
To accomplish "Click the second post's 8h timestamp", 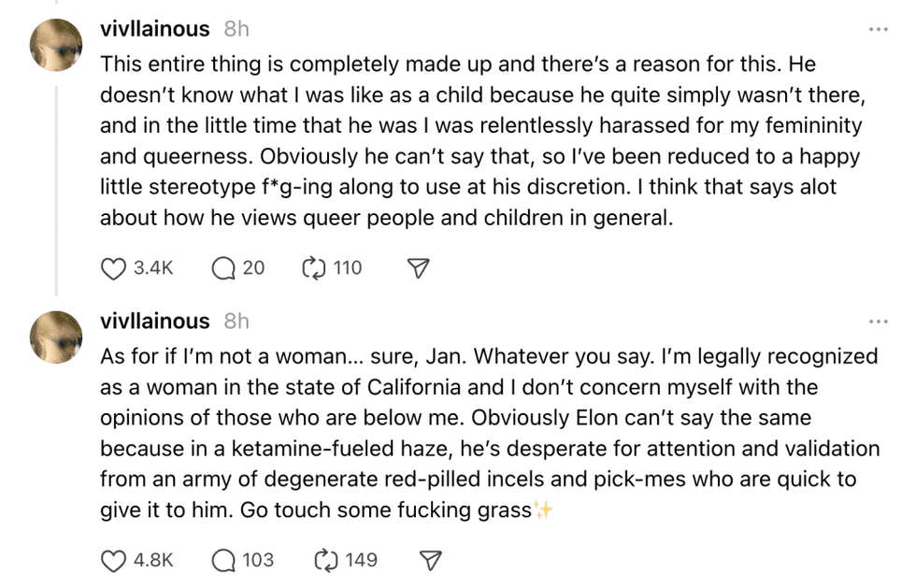I will click(x=236, y=321).
